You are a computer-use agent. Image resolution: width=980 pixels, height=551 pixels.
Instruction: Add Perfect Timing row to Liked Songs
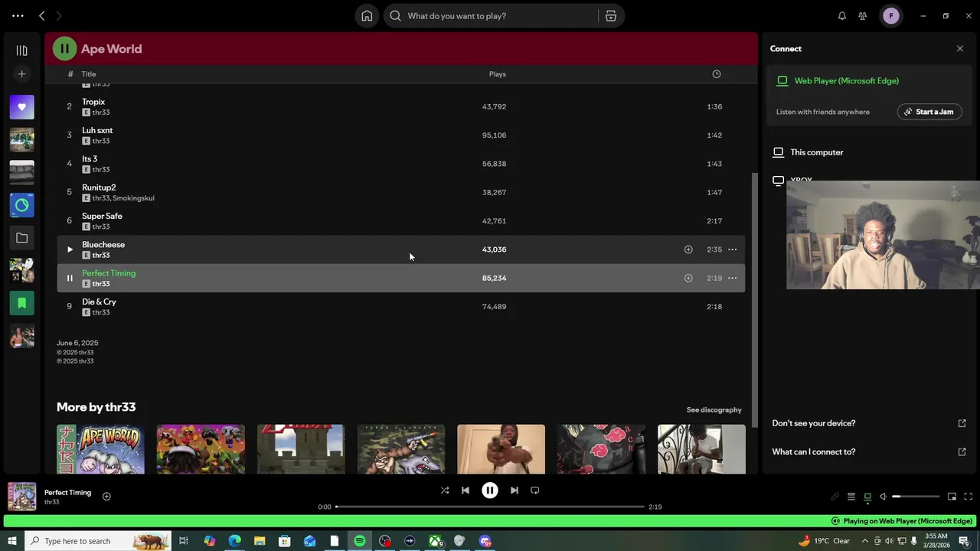(688, 279)
